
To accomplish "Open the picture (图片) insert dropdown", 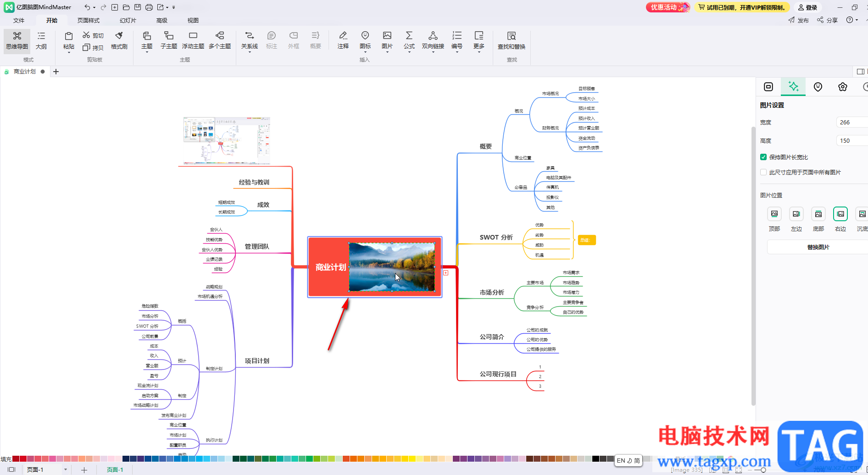I will point(387,52).
